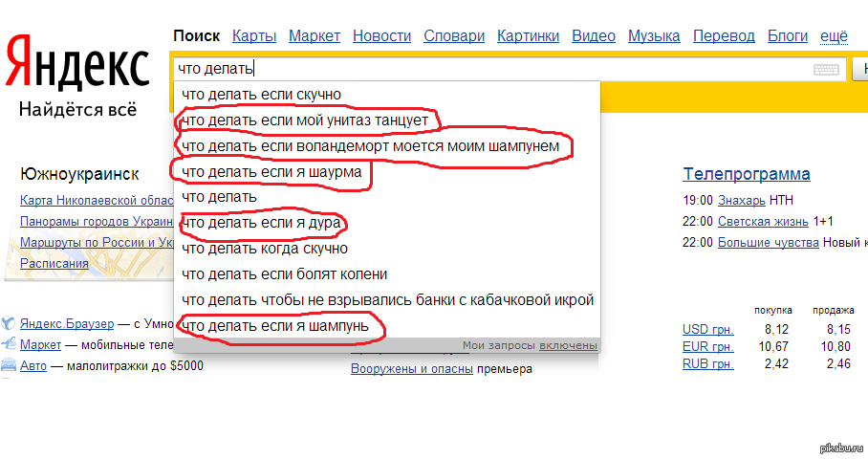Screen dimensions: 868x459
Task: Open the Маркет tab in top navigation
Action: 315,36
